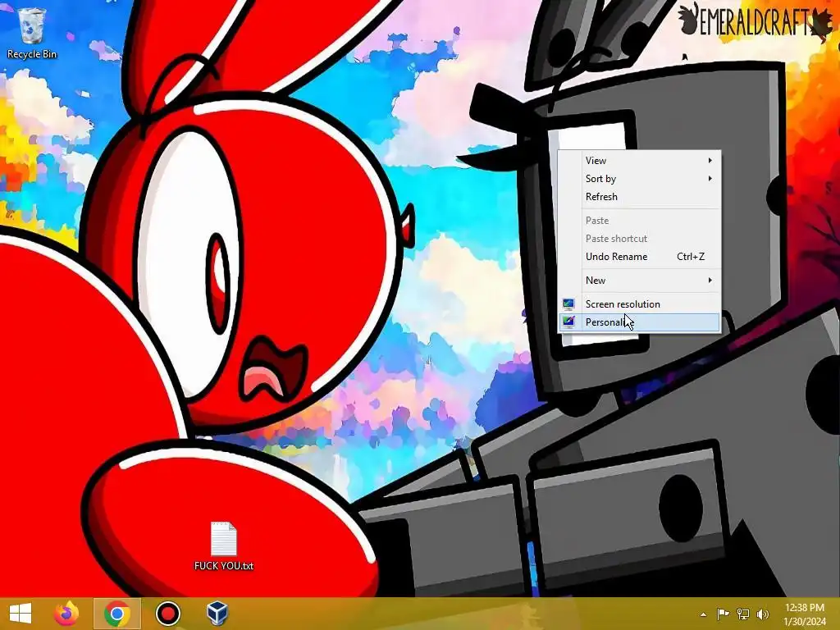This screenshot has height=630, width=840.
Task: Expand the New submenu
Action: (x=640, y=281)
